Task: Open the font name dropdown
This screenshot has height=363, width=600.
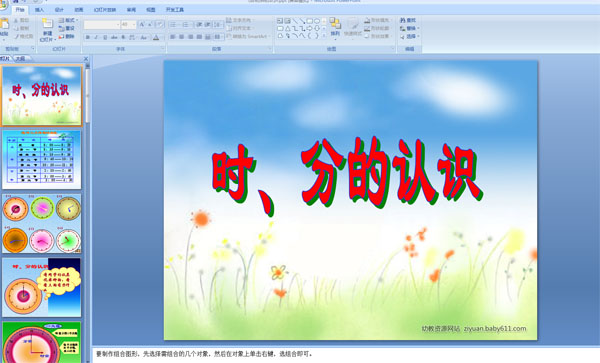Action: 102,25
